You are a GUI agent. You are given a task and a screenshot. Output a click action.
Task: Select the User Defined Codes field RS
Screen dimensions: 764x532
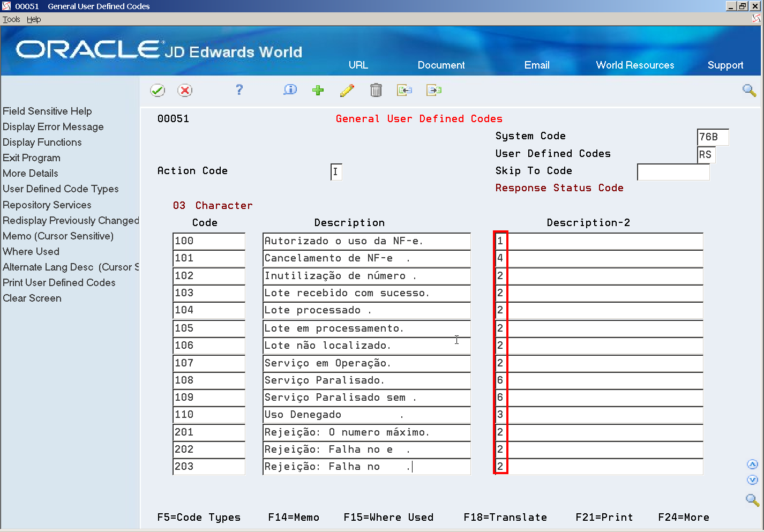pyautogui.click(x=706, y=155)
